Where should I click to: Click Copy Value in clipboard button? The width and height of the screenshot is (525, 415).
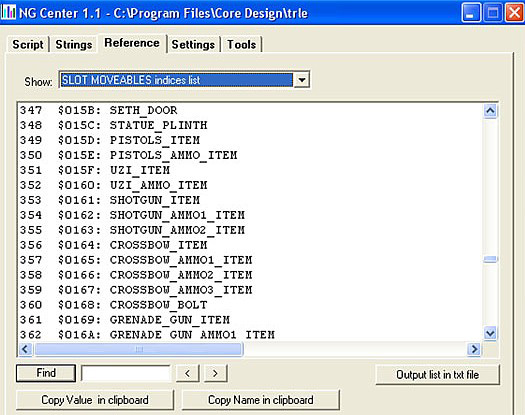tap(95, 400)
